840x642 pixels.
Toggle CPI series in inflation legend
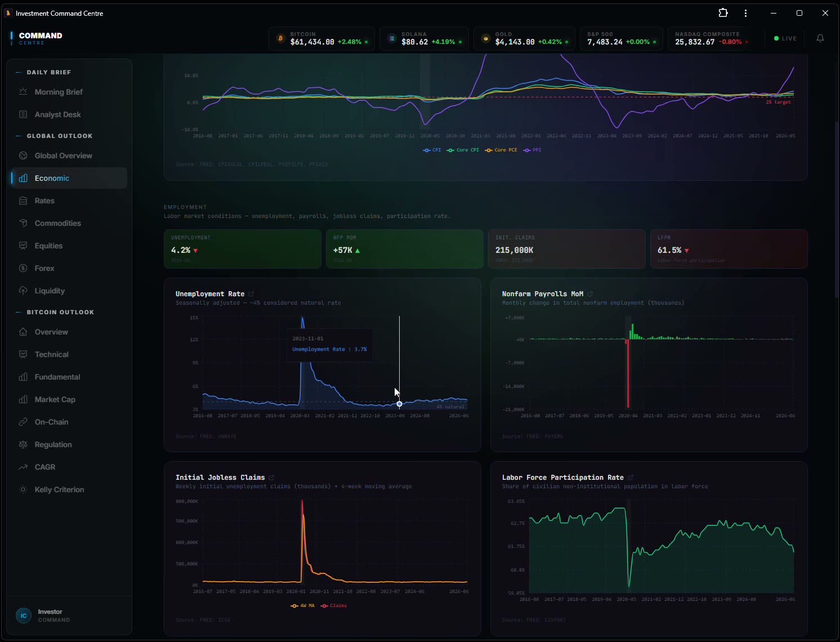(x=432, y=150)
